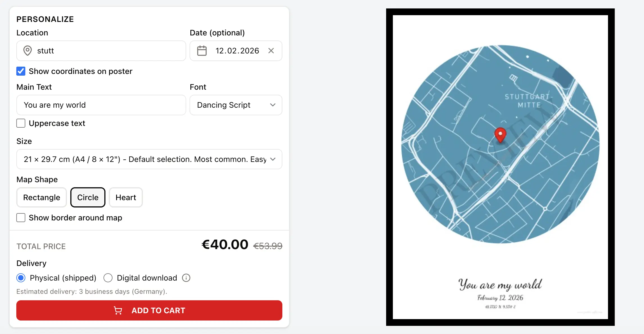Click the info icon beside Digital download
Viewport: 644px width, 334px height.
186,278
